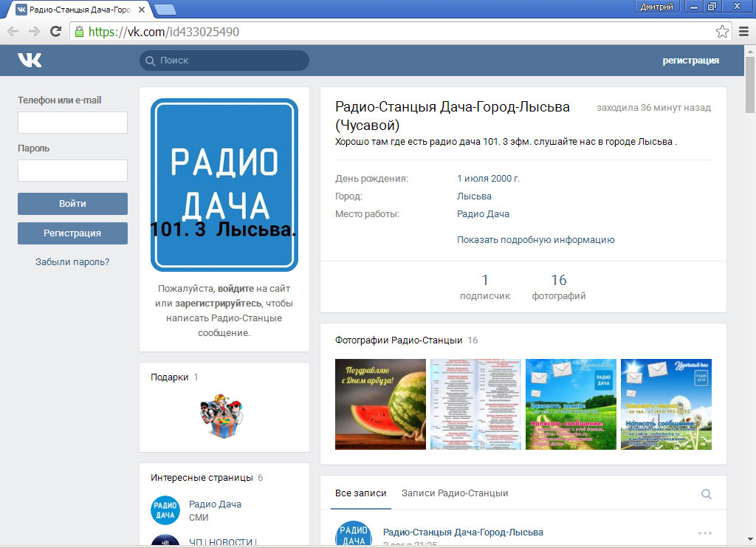Viewport: 756px width, 548px height.
Task: Switch to Записи Радио-Станцыи tab
Action: coord(455,493)
